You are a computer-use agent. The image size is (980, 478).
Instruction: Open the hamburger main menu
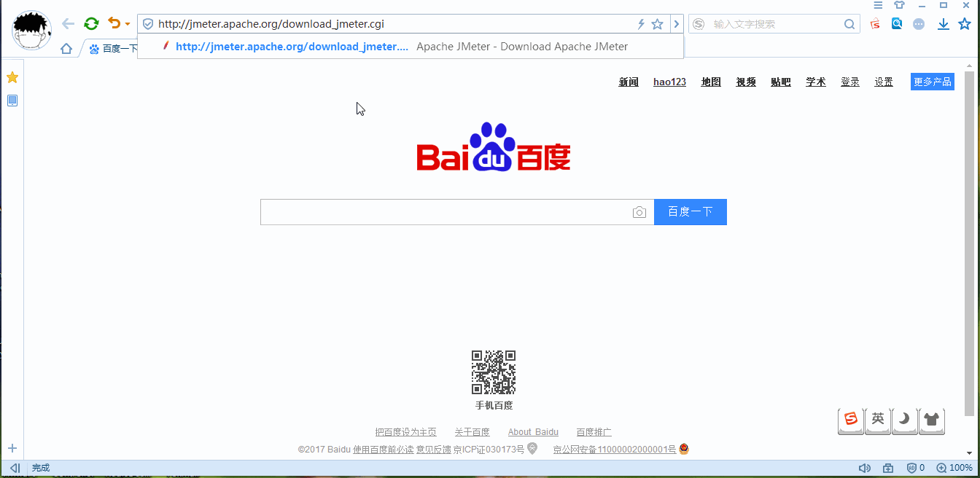click(879, 5)
